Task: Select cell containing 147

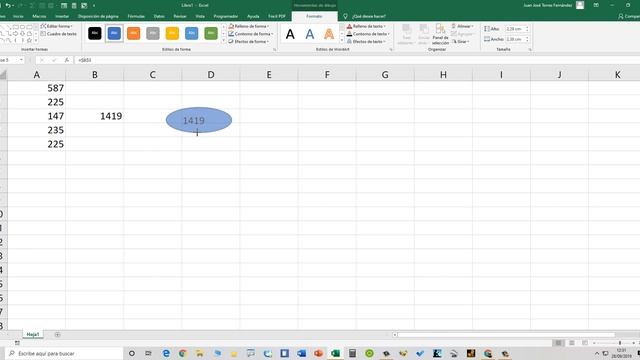Action: click(36, 116)
